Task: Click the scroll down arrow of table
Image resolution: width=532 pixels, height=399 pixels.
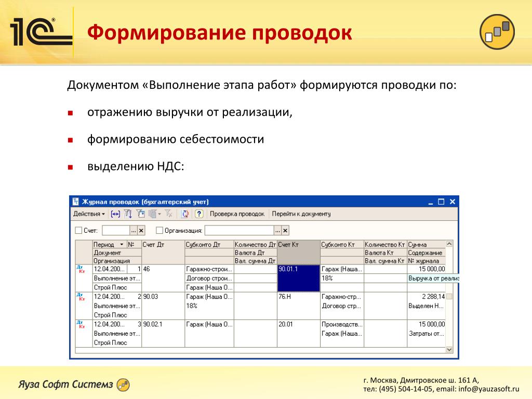Action: (449, 350)
